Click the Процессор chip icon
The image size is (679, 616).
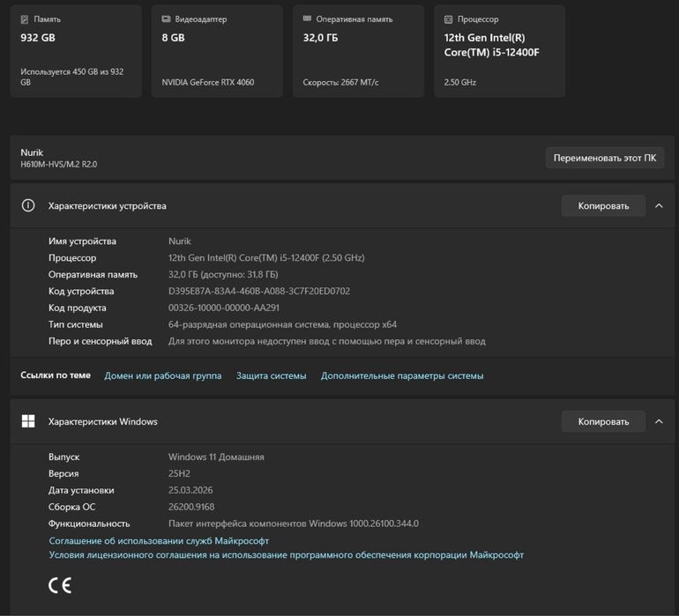pyautogui.click(x=448, y=19)
